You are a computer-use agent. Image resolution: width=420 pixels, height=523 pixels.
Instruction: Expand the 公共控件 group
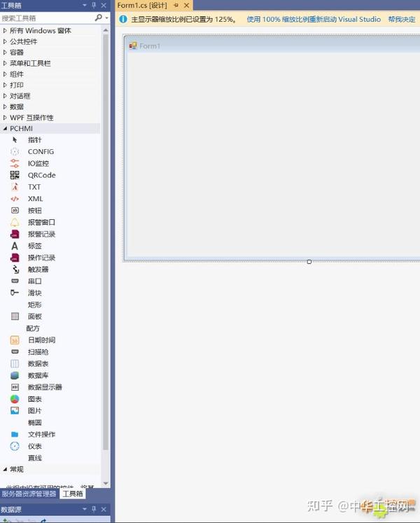point(5,41)
